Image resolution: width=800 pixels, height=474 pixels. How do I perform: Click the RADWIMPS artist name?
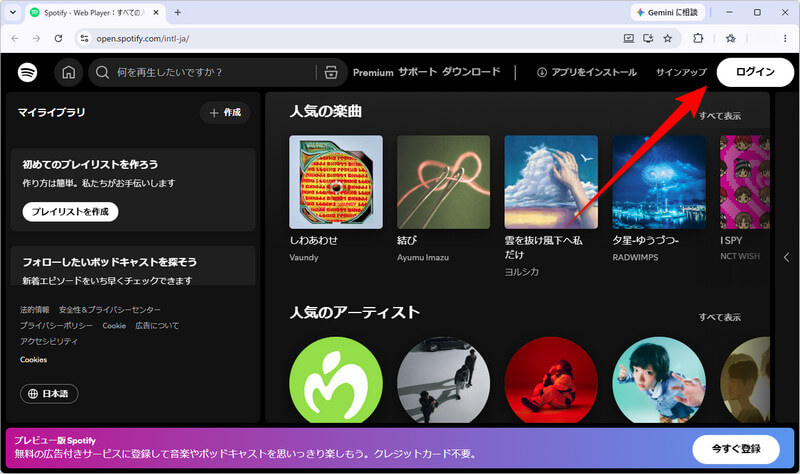(635, 257)
